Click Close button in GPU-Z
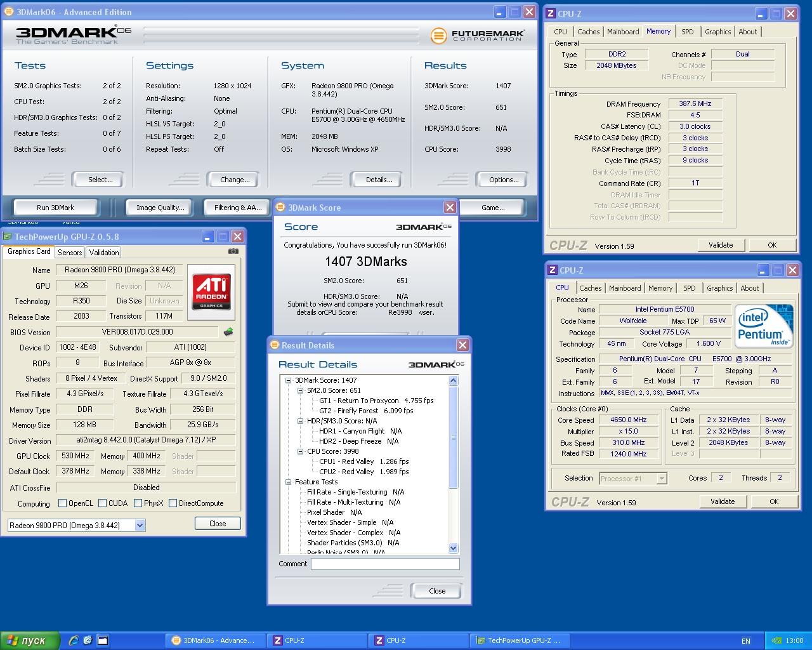 [x=218, y=524]
